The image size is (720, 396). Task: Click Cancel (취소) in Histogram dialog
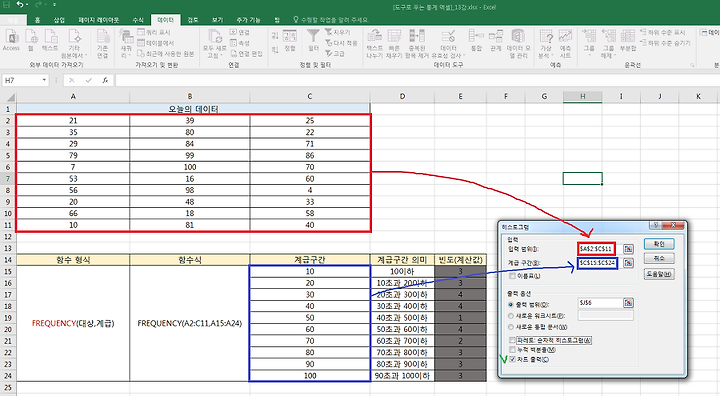(659, 259)
